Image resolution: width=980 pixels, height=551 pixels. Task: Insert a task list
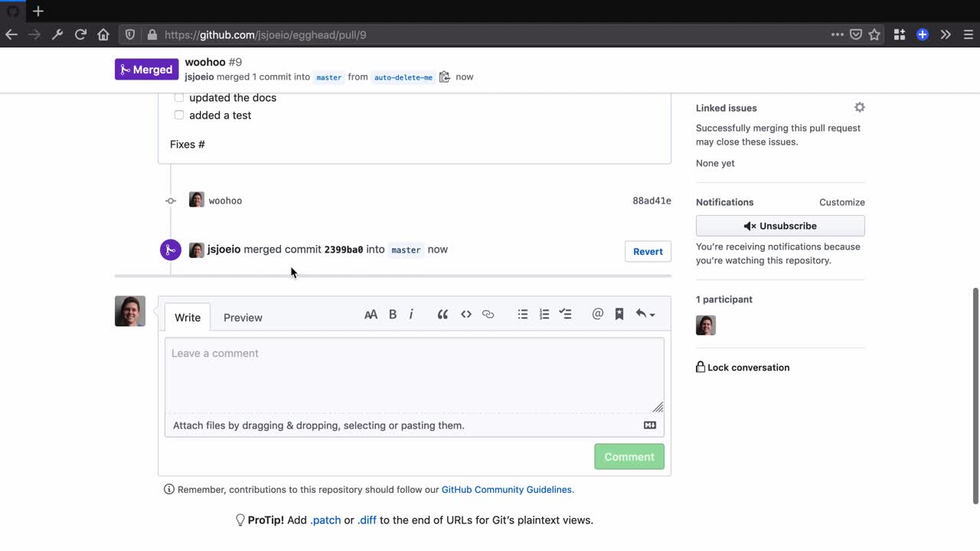tap(565, 314)
